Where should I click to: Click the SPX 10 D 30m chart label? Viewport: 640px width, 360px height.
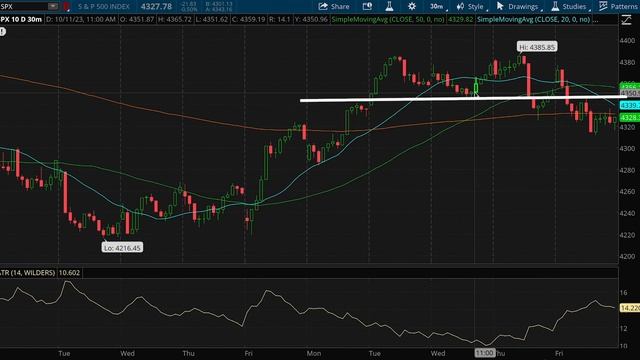[x=21, y=19]
